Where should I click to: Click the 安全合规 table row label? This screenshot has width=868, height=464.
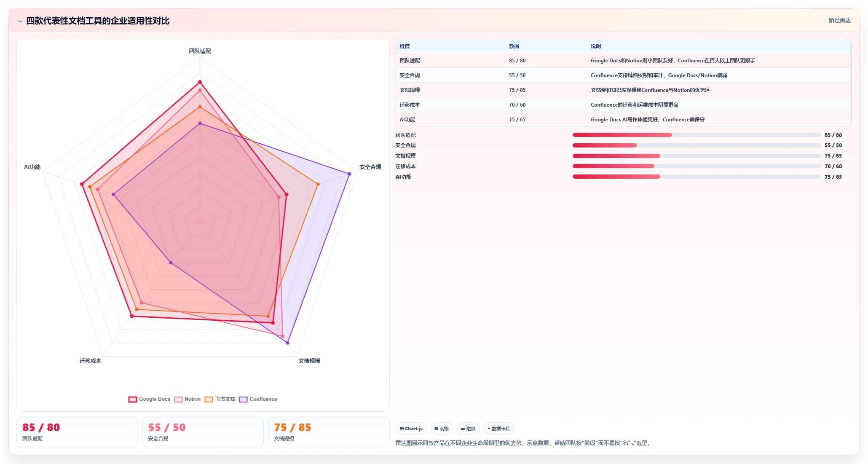pyautogui.click(x=410, y=75)
